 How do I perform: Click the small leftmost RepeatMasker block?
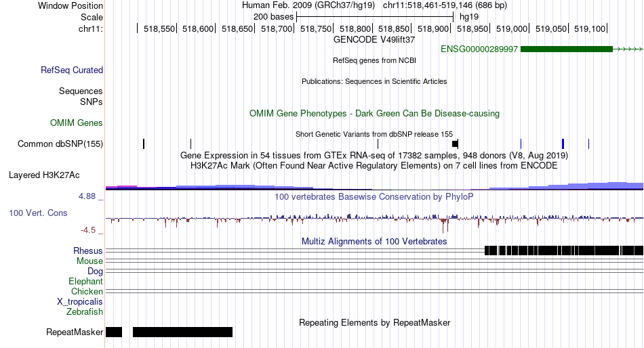point(114,332)
